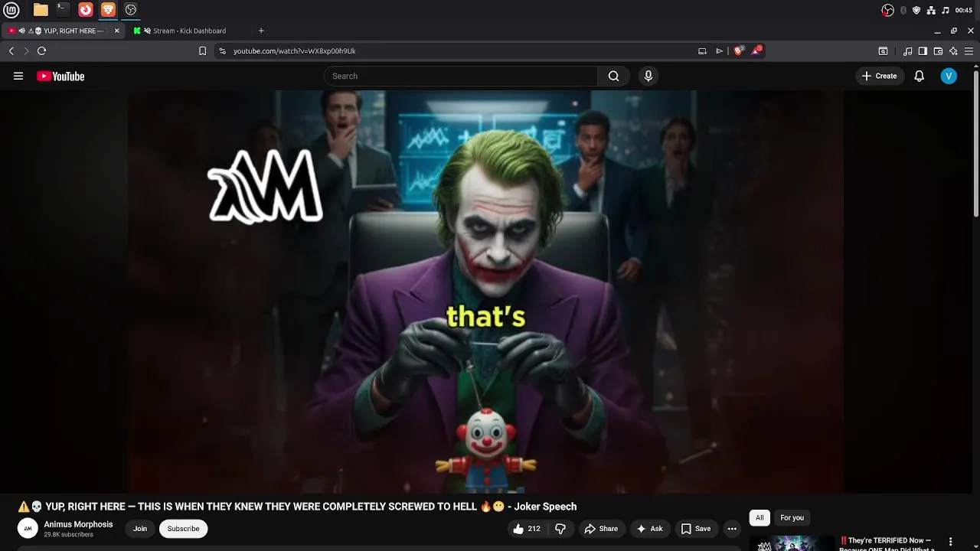Go back in browser history
Viewport: 980px width, 551px height.
[x=11, y=51]
